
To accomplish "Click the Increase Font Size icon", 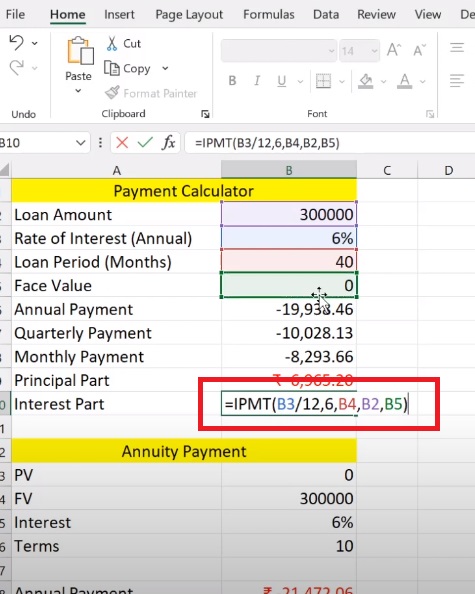I will click(394, 50).
